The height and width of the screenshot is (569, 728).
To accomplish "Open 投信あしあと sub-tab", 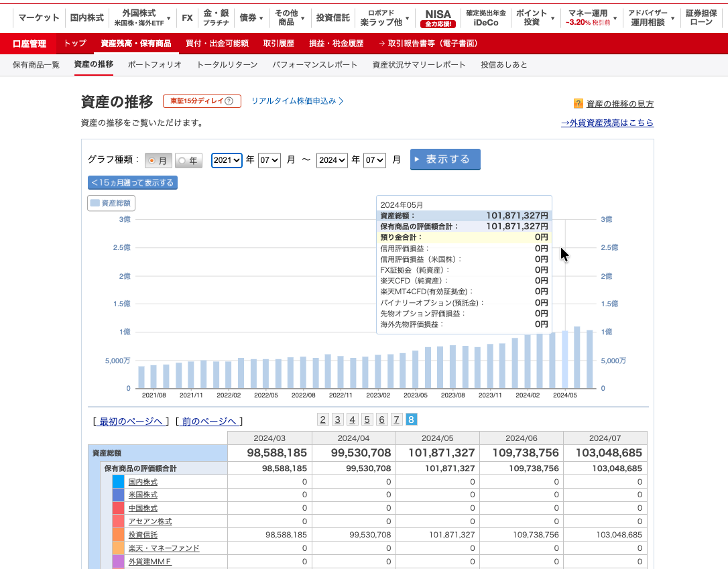I will click(503, 65).
